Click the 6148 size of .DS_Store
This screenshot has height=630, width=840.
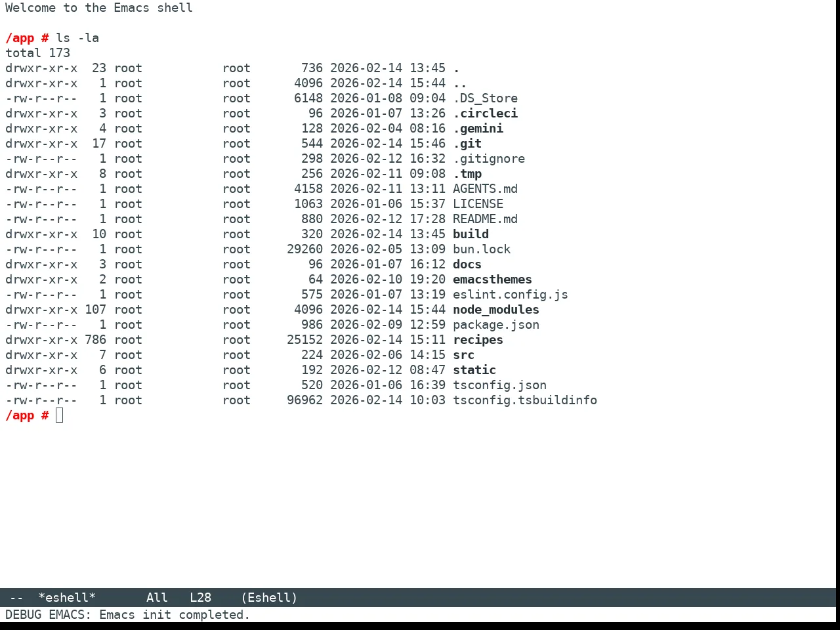point(308,98)
